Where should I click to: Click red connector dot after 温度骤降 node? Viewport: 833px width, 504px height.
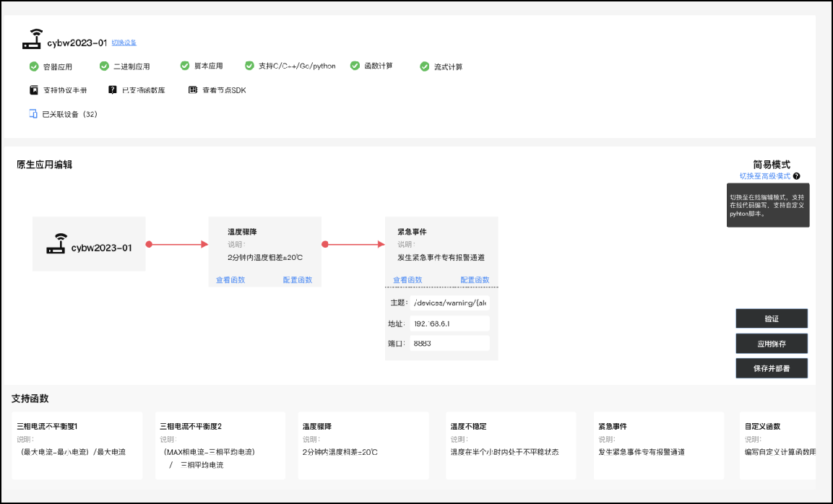[325, 244]
